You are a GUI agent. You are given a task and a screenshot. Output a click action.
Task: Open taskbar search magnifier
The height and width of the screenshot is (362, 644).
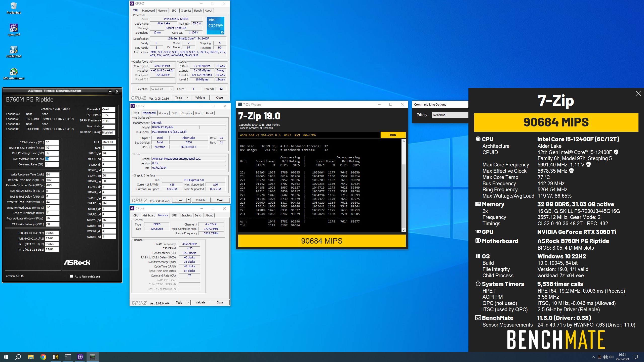(18, 357)
